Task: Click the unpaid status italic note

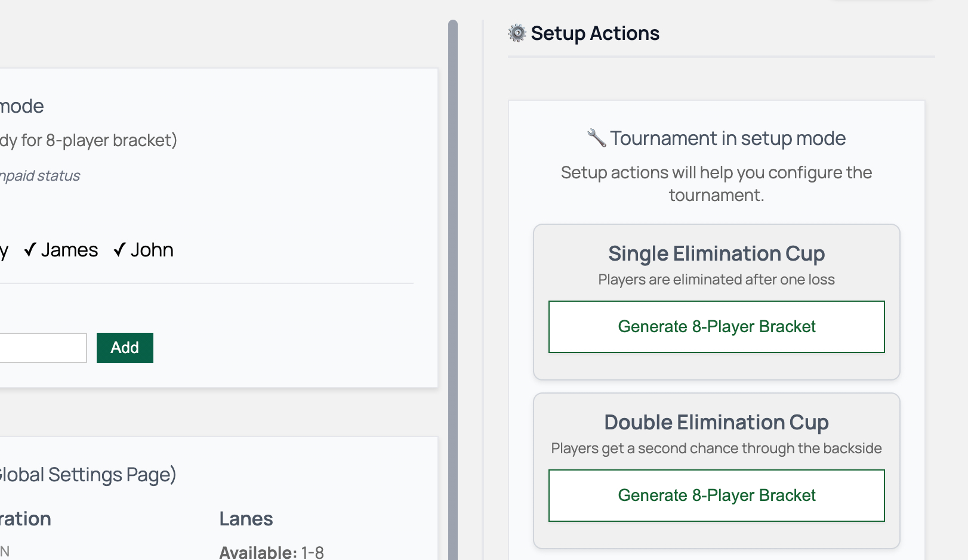Action: pos(39,175)
